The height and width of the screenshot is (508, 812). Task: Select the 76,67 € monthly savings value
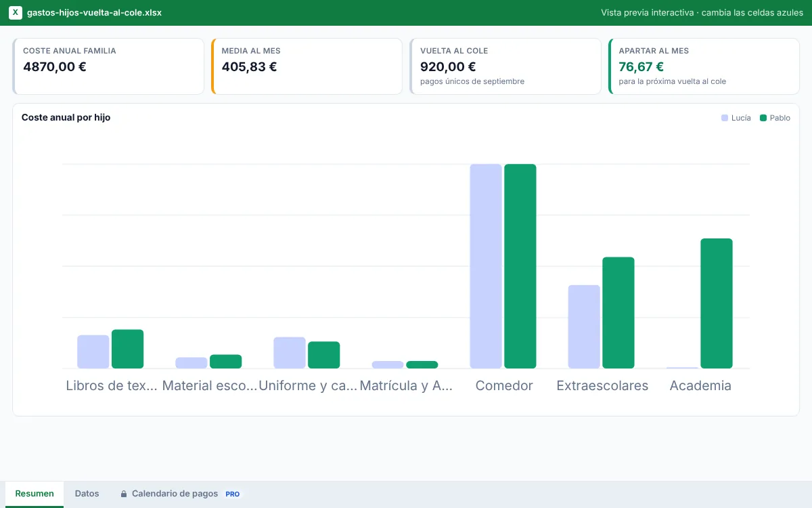641,66
